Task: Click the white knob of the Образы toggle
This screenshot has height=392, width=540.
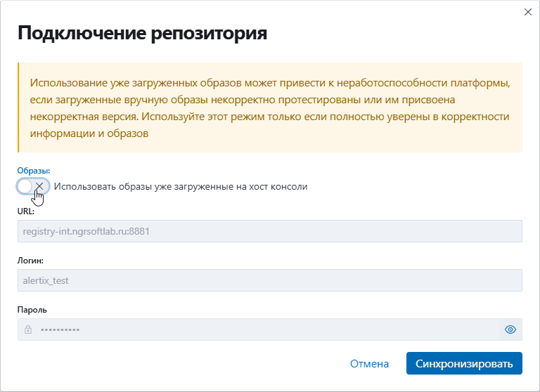Action: (x=25, y=187)
